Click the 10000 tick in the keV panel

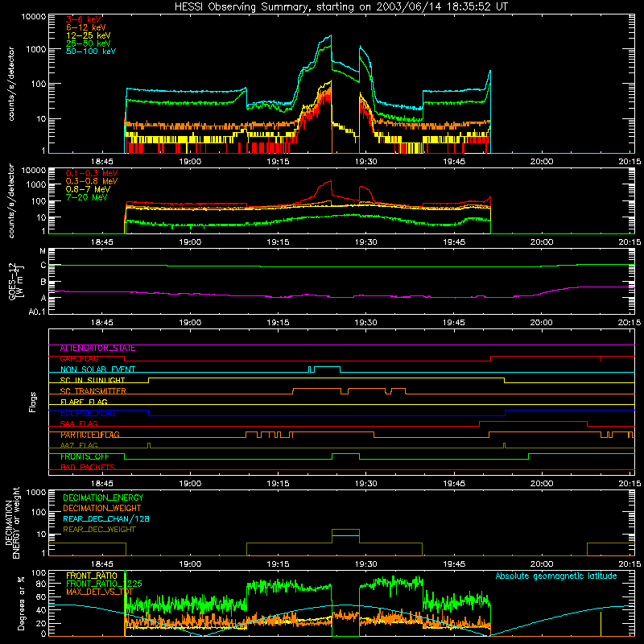(x=34, y=16)
